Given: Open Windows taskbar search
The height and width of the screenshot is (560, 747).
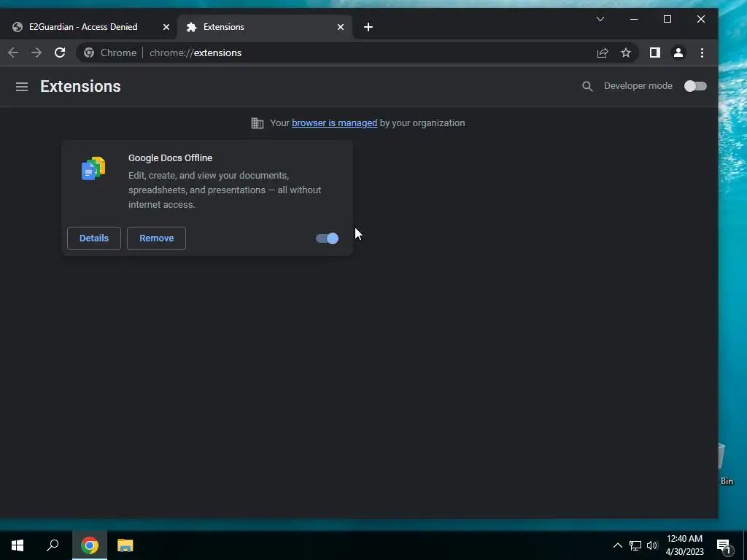Looking at the screenshot, I should pyautogui.click(x=53, y=545).
